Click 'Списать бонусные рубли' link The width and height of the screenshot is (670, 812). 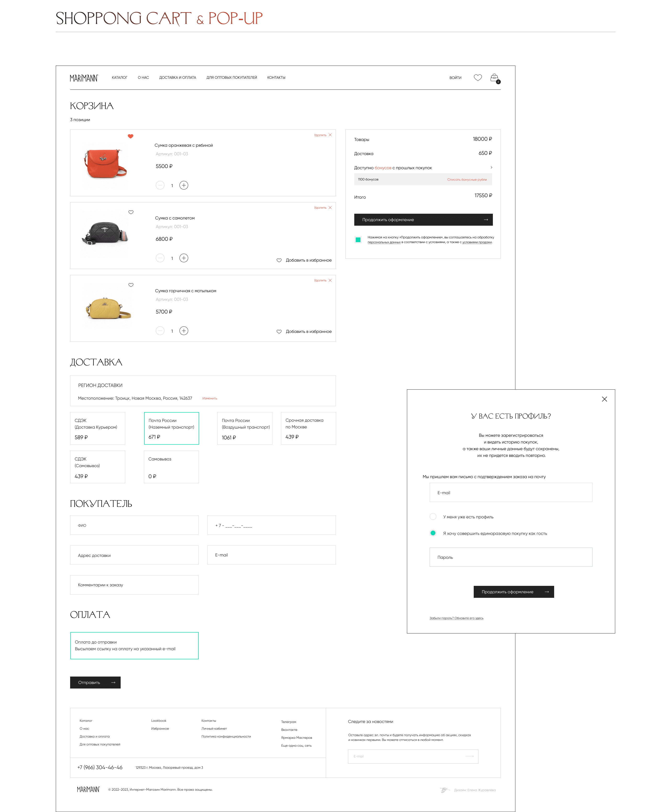(467, 179)
